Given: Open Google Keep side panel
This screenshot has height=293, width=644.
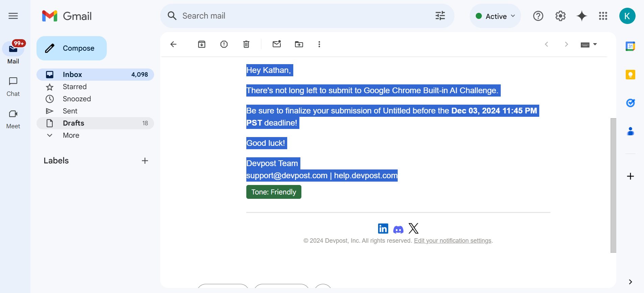Looking at the screenshot, I should (630, 75).
